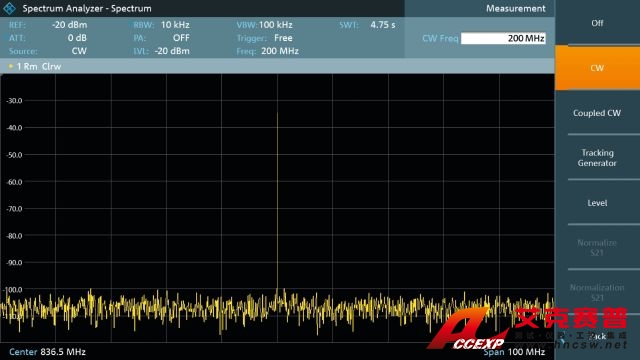Tap the Span 100 MHz value
Screen dimensions: 640x360
(514, 351)
